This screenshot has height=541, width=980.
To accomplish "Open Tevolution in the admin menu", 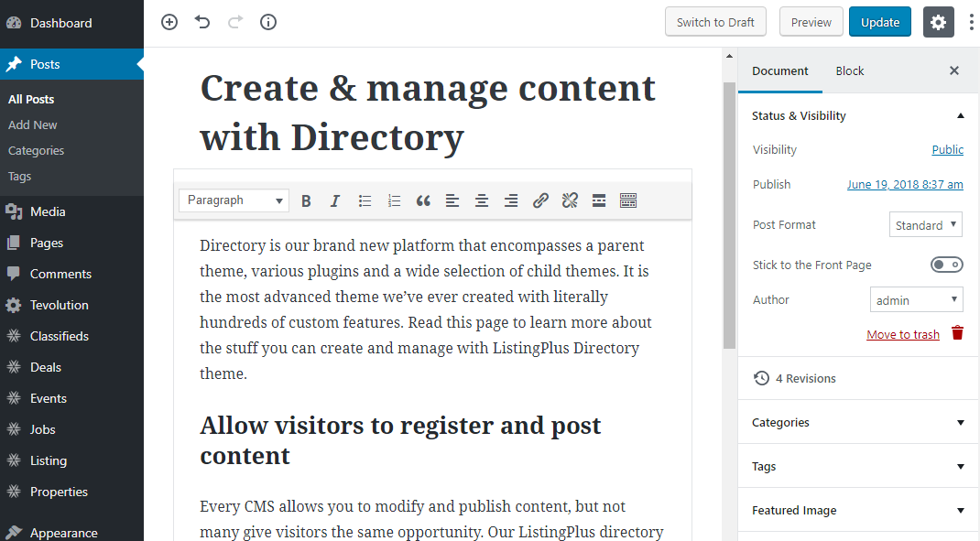I will point(71,305).
